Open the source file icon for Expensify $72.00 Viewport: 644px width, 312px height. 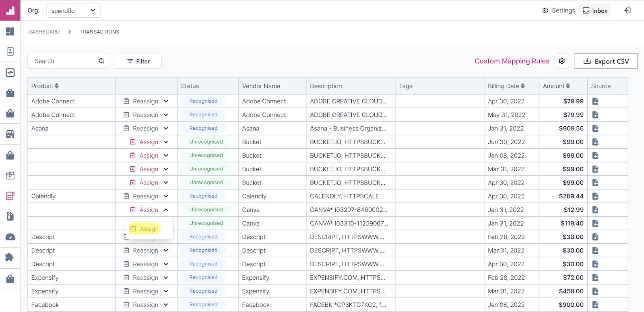pos(595,278)
